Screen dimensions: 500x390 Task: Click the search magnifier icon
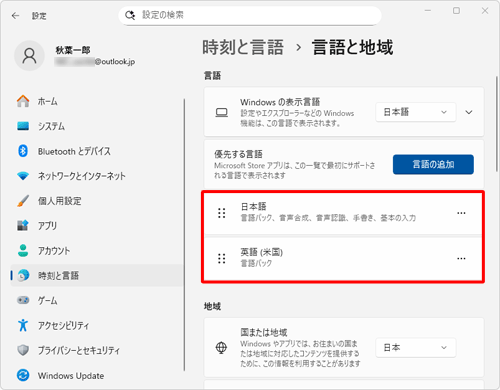[130, 15]
